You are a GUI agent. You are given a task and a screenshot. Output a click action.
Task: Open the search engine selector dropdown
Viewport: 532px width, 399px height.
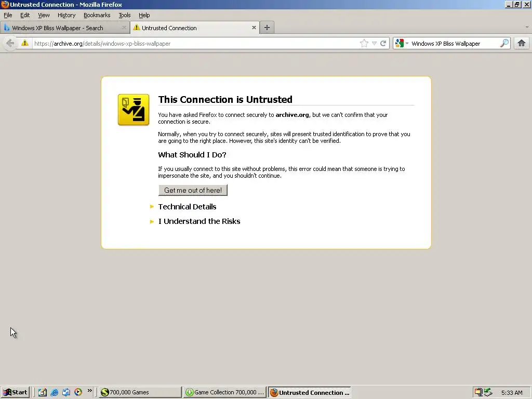(x=402, y=44)
